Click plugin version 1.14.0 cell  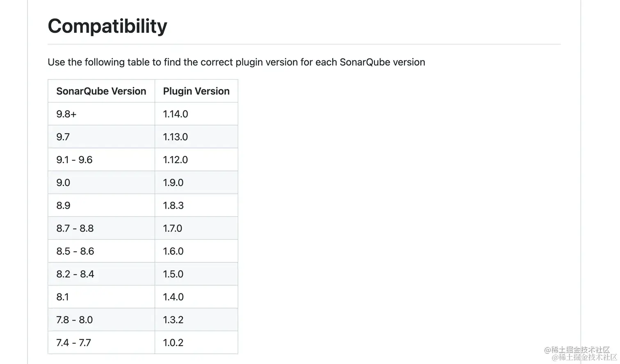196,114
